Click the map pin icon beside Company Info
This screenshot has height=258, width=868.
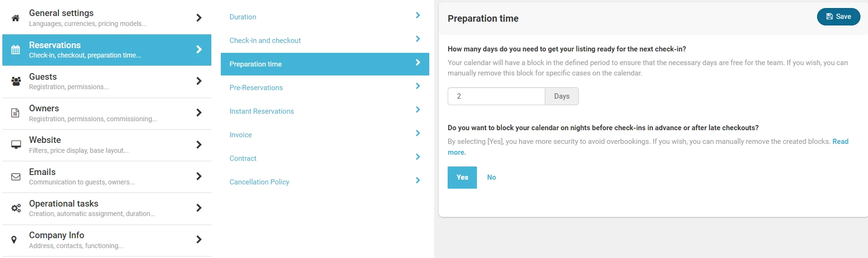pos(14,240)
